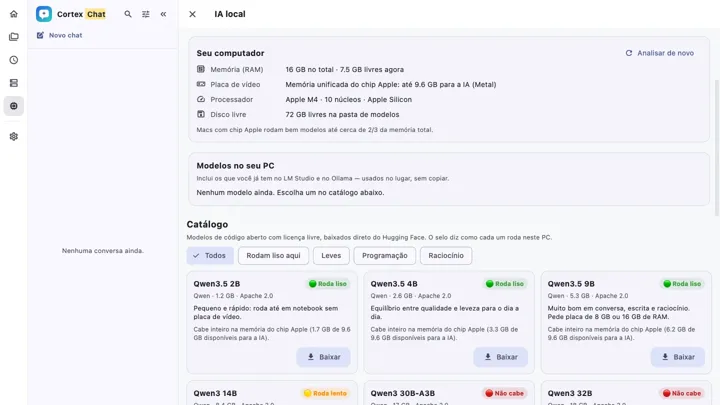
Task: Click the Cortex Chat logo icon
Action: [x=44, y=14]
